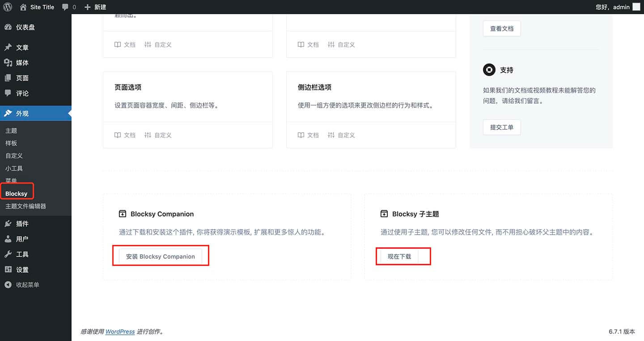Click the Blocksy Companion package icon
The width and height of the screenshot is (644, 341).
(x=123, y=214)
